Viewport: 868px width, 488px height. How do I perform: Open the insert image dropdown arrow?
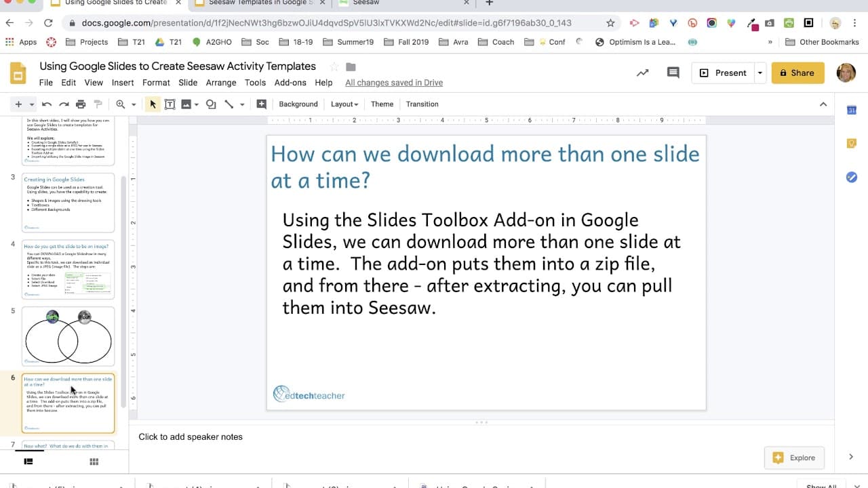pyautogui.click(x=197, y=104)
